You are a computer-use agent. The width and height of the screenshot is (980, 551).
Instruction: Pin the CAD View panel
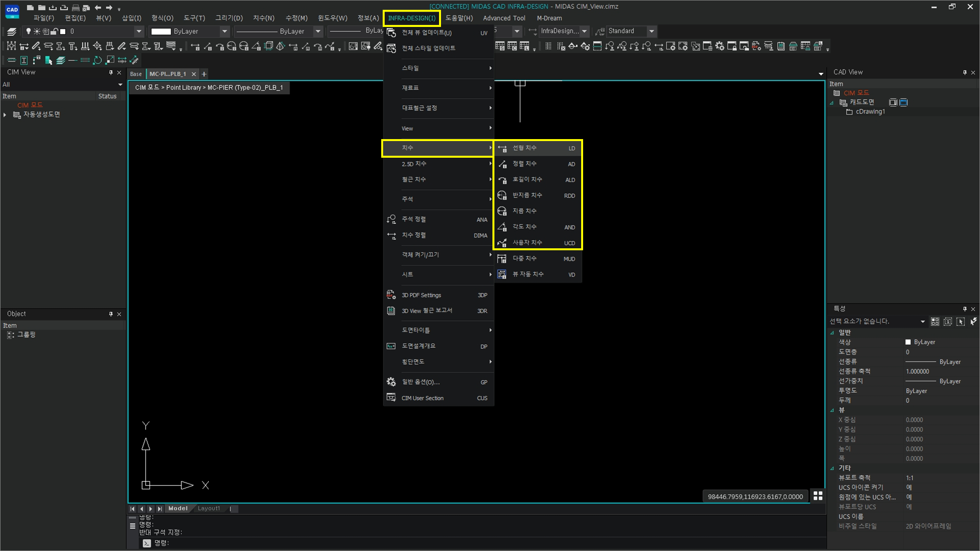coord(965,72)
